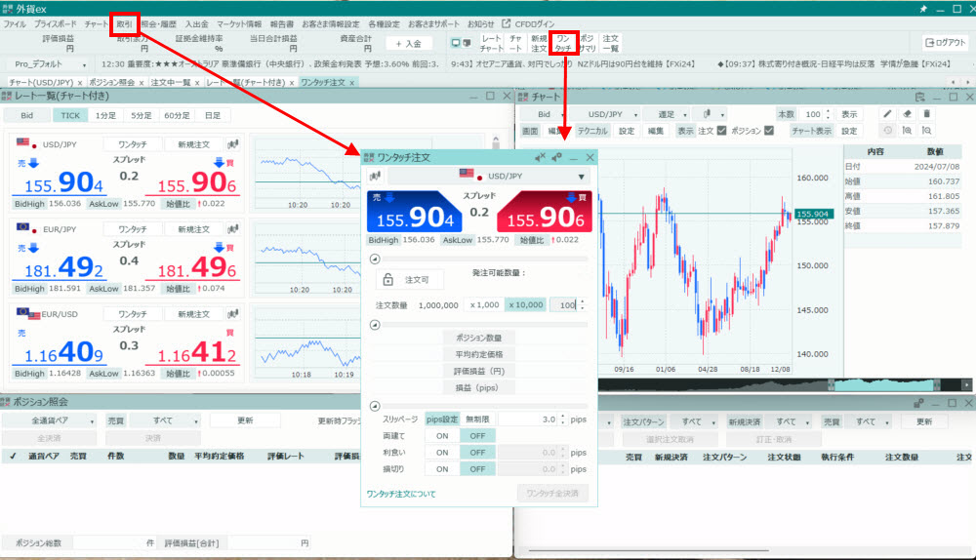976x560 pixels.
Task: Open the 取引 menu in the menu bar
Action: [124, 22]
